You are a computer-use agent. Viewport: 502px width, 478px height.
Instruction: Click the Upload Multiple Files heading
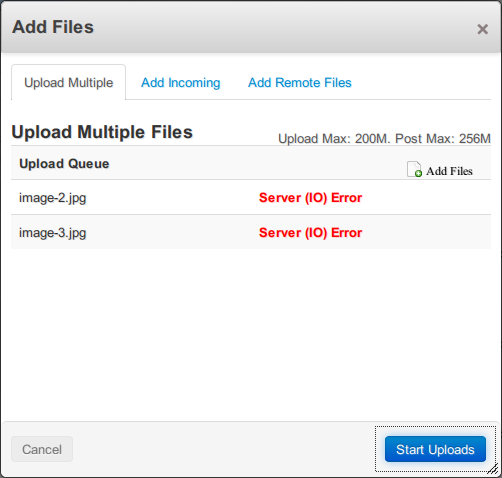pos(102,132)
